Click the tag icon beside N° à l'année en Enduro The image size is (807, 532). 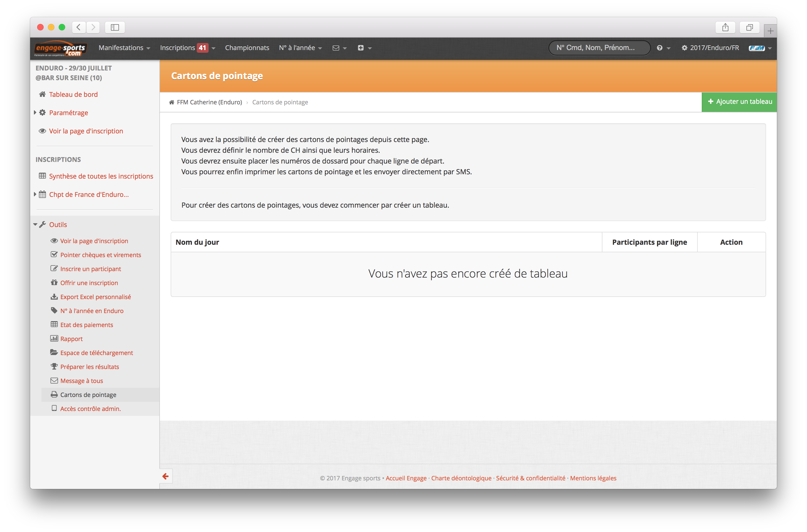pos(54,310)
